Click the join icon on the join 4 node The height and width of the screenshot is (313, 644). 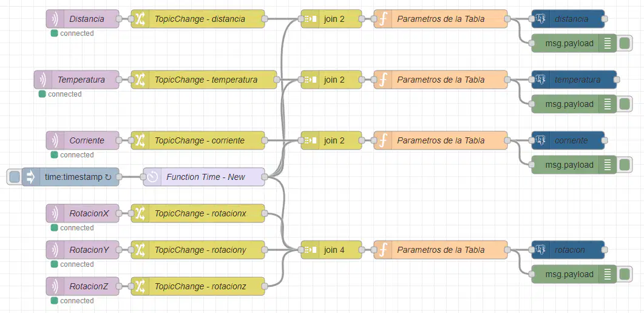pyautogui.click(x=310, y=250)
